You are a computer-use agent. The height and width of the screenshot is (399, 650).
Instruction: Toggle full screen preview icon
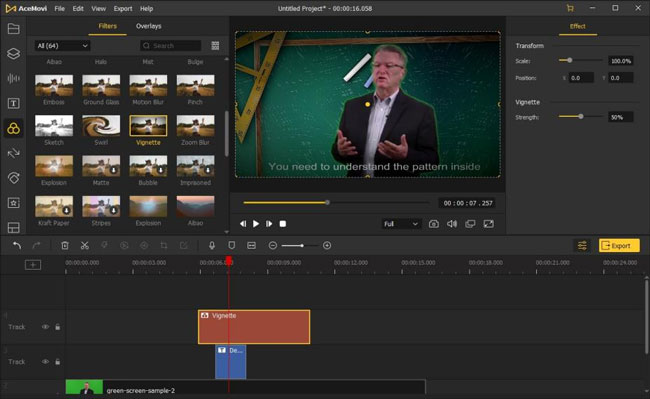[488, 224]
